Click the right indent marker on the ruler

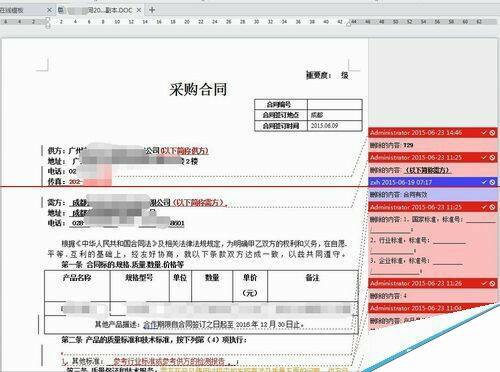[349, 23]
